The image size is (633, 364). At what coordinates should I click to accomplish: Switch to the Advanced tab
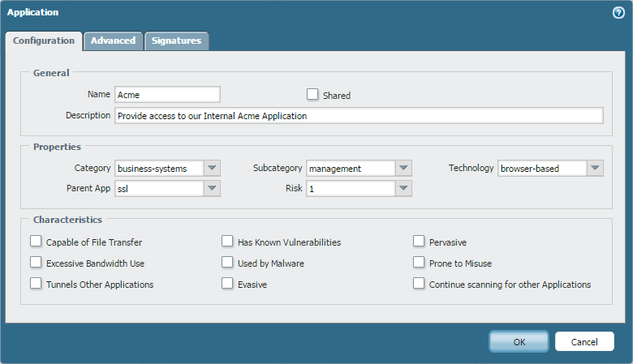tap(113, 41)
